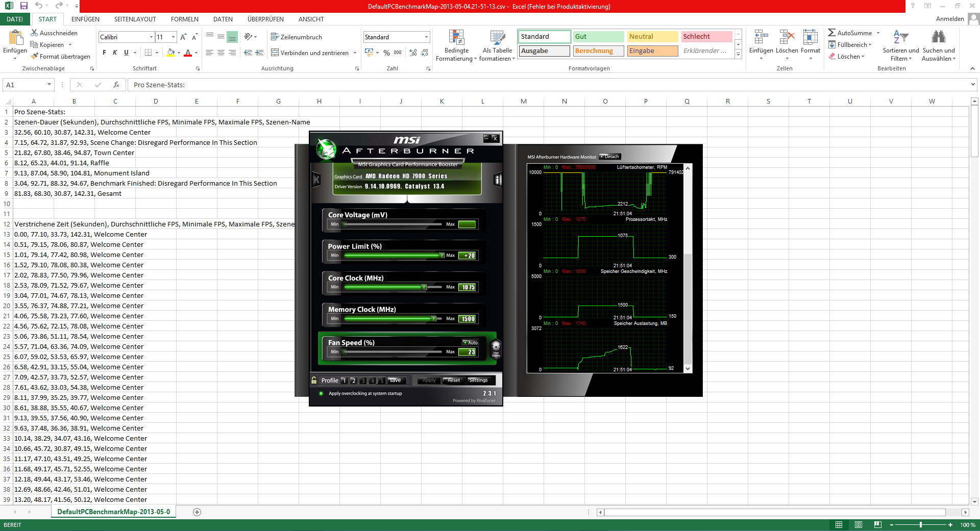The width and height of the screenshot is (980, 531).
Task: Expand the Name Box dropdown arrow
Action: coord(49,85)
